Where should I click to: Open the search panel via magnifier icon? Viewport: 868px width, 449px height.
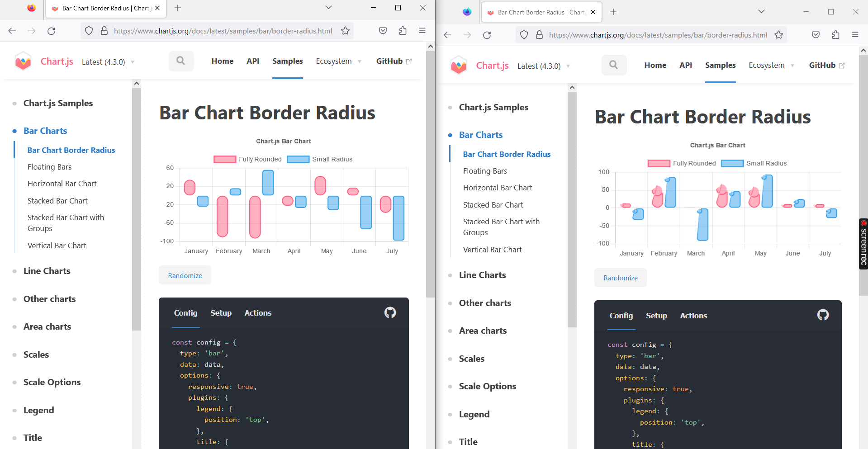click(181, 61)
